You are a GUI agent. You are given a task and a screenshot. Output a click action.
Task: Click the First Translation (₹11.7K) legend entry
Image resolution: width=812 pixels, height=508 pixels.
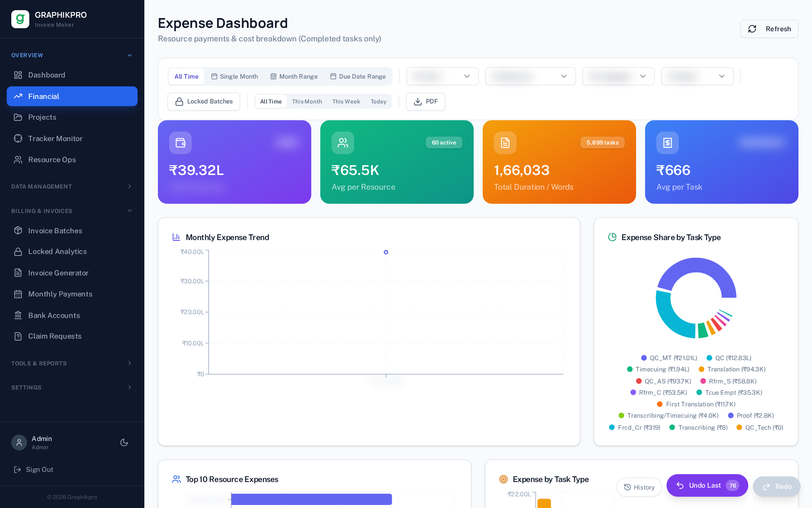pos(696,404)
